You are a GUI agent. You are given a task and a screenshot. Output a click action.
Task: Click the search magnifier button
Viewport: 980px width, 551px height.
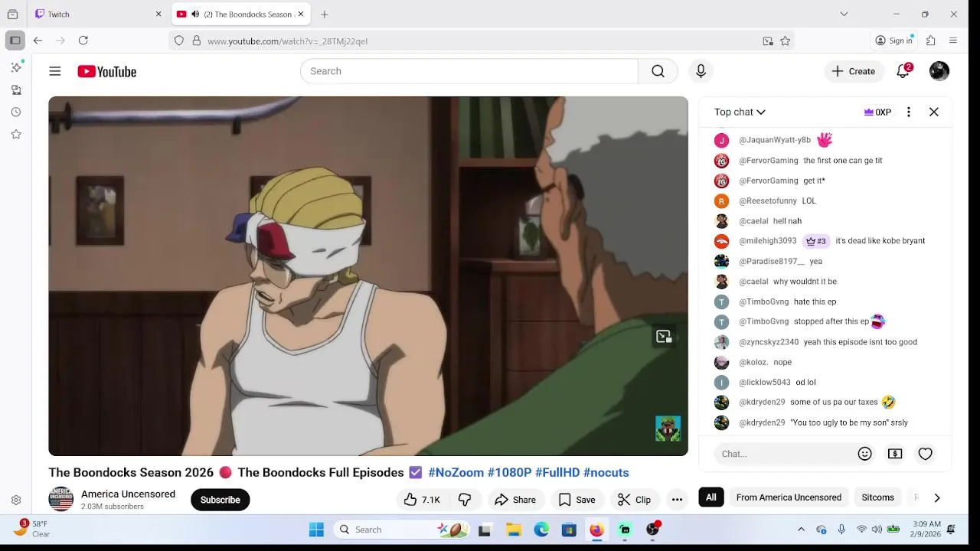click(658, 71)
